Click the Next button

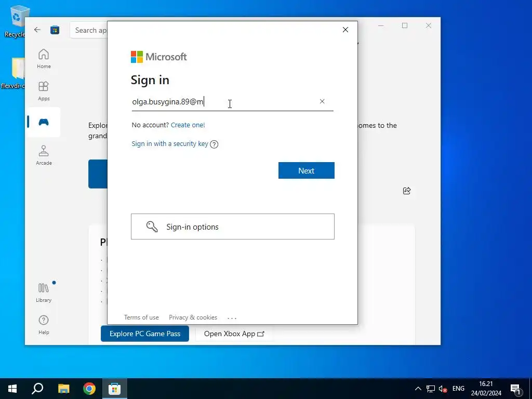coord(307,170)
